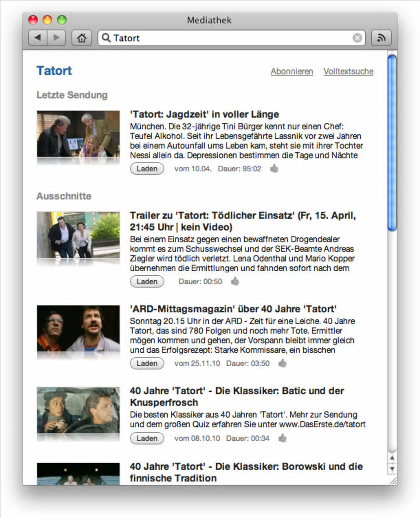
Task: Open 'Die Klassiker: Batic und der Knusperfrosch' title
Action: coord(237,396)
